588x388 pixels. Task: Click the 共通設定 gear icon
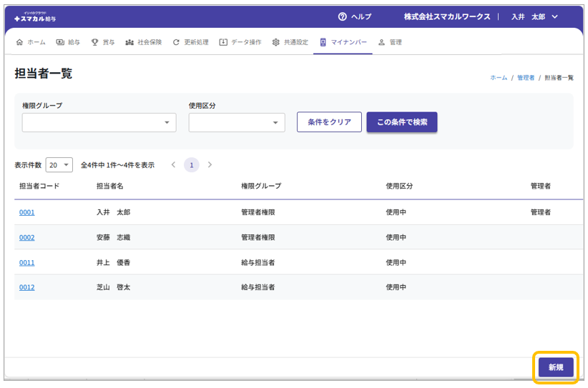[276, 42]
